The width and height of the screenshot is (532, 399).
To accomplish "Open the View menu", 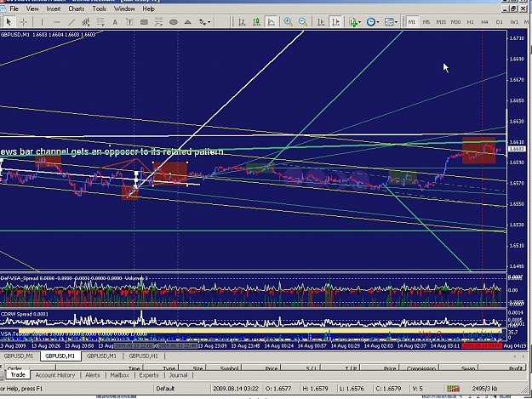I will coord(32,9).
